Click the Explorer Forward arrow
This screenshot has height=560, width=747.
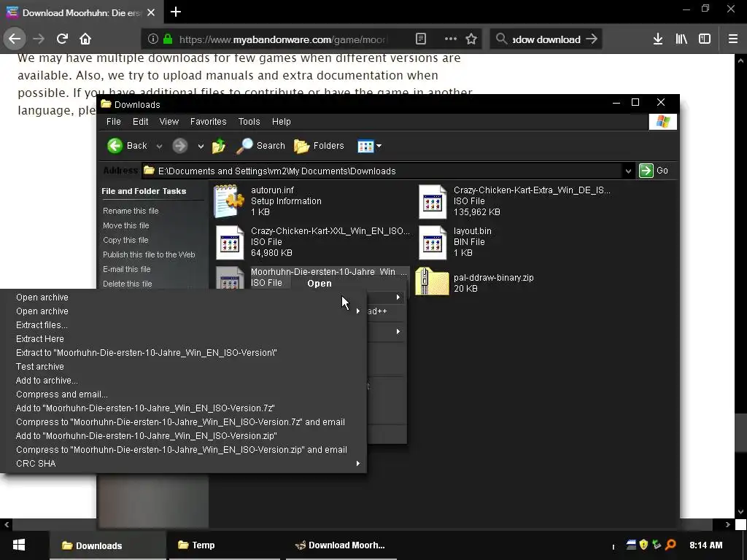pyautogui.click(x=179, y=146)
